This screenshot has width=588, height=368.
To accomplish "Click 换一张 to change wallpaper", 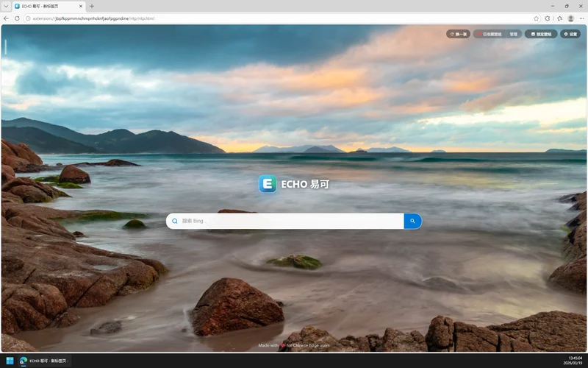I will 458,34.
